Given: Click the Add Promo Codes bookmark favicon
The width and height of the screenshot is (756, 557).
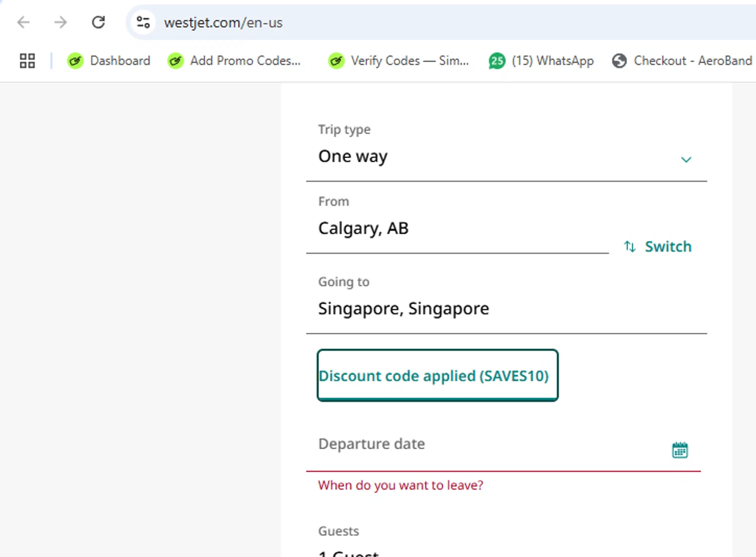Looking at the screenshot, I should [x=175, y=61].
